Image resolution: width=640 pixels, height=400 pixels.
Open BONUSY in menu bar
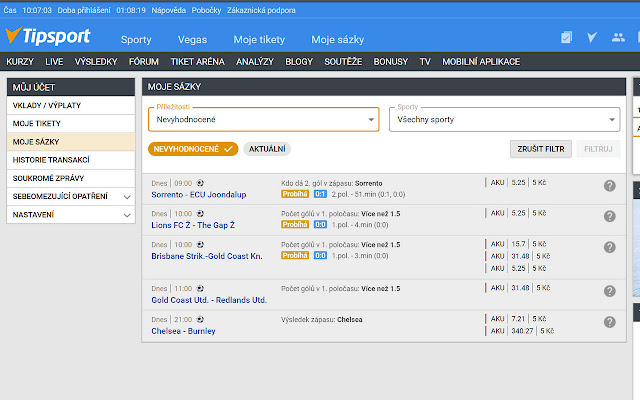point(391,62)
